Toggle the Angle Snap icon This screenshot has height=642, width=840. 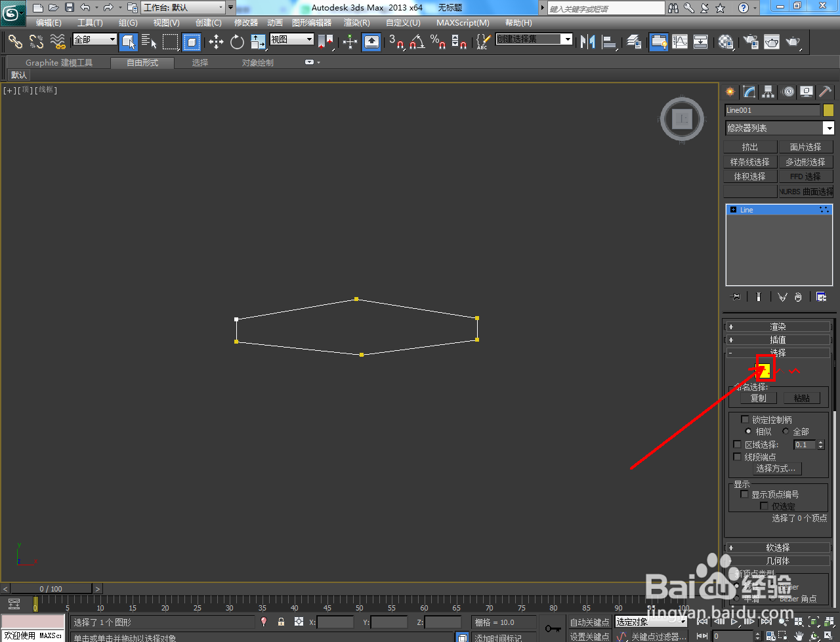coord(417,42)
